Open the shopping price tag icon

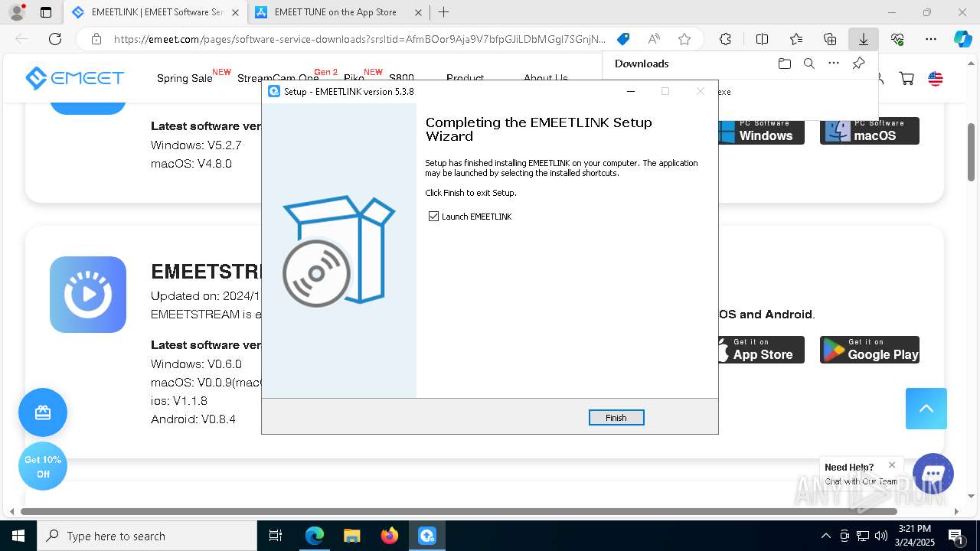point(623,39)
